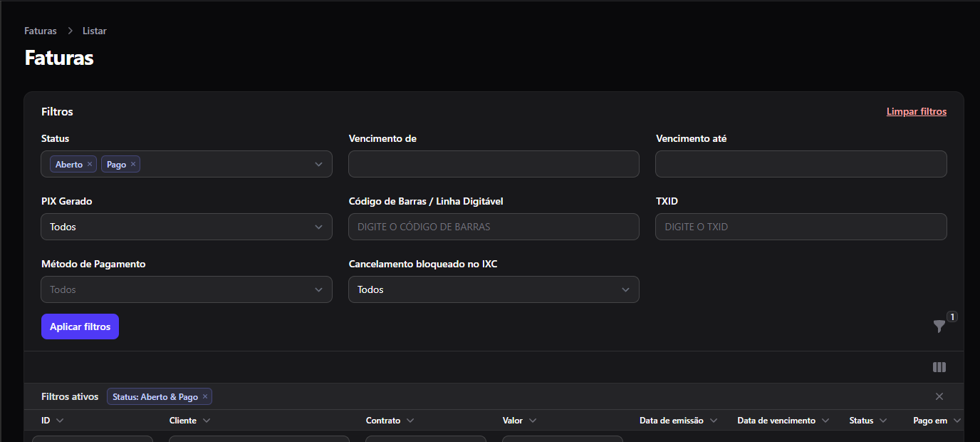Clear all active filters with X icon
The height and width of the screenshot is (442, 980).
(x=939, y=396)
